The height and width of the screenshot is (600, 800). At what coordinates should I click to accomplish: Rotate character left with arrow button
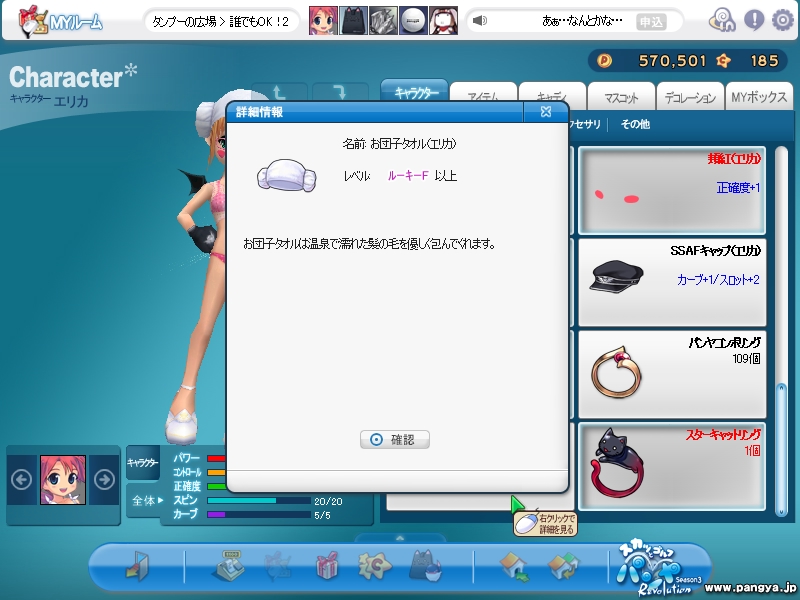[x=279, y=93]
